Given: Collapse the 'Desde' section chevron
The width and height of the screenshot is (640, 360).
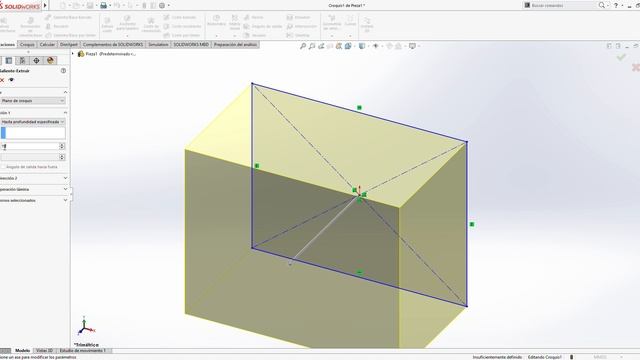Looking at the screenshot, I should (65, 92).
